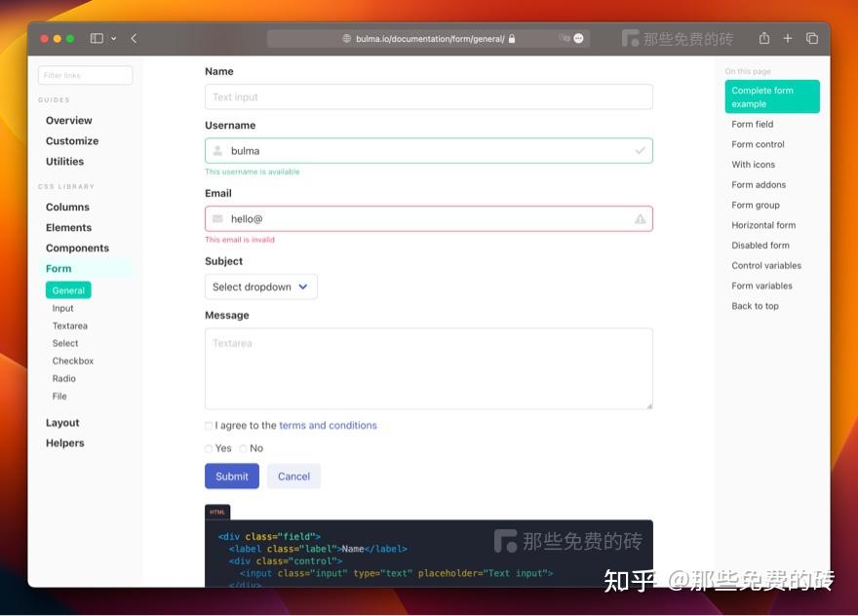858x616 pixels.
Task: Open the chevron menu beside the sidebar button
Action: (x=111, y=38)
